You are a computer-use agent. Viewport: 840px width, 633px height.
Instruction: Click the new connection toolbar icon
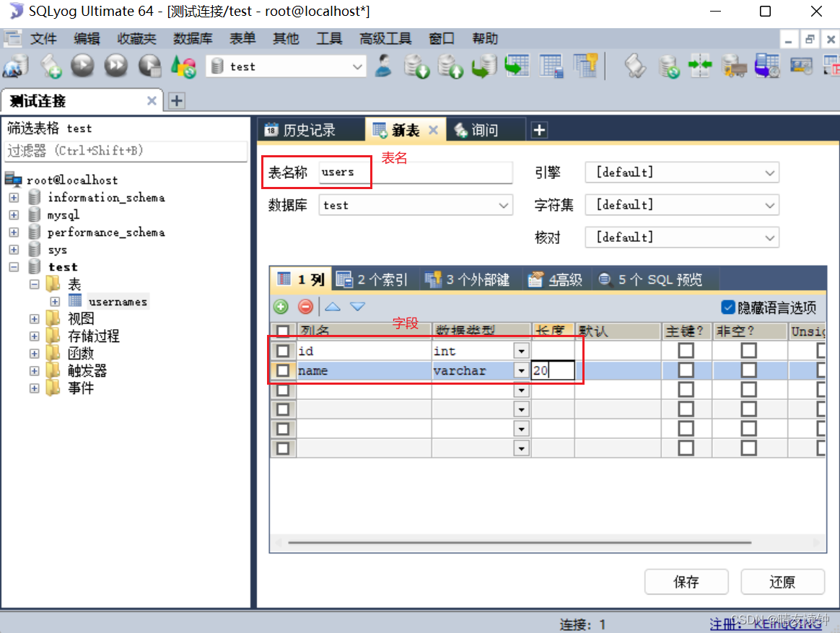point(16,66)
